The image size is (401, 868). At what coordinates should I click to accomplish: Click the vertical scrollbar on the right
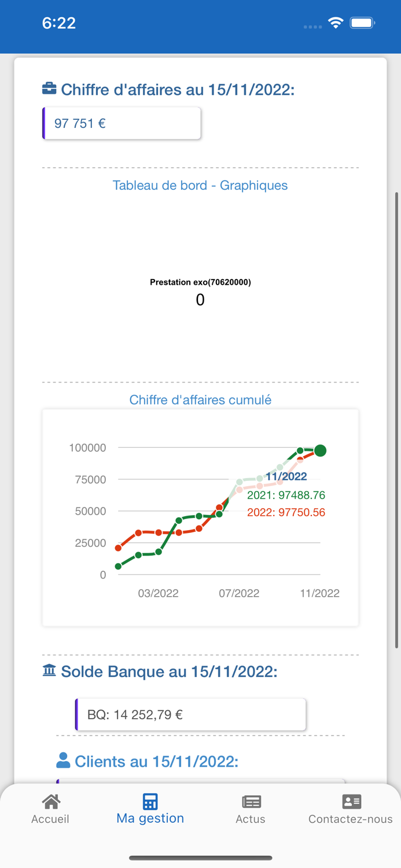coord(396,420)
